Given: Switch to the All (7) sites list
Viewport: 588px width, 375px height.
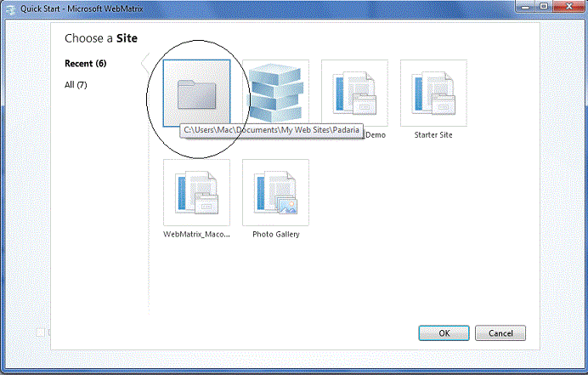Looking at the screenshot, I should [76, 85].
